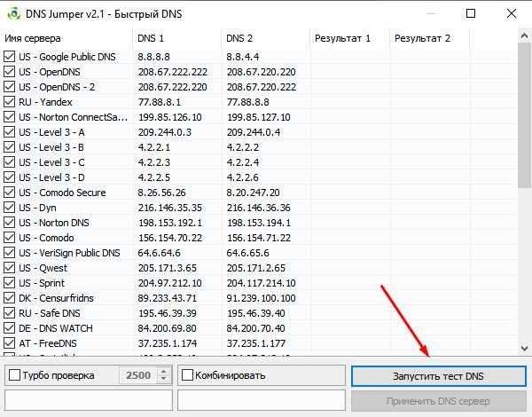532x417 pixels.
Task: Click the 2500 timeout value field
Action: pos(138,375)
